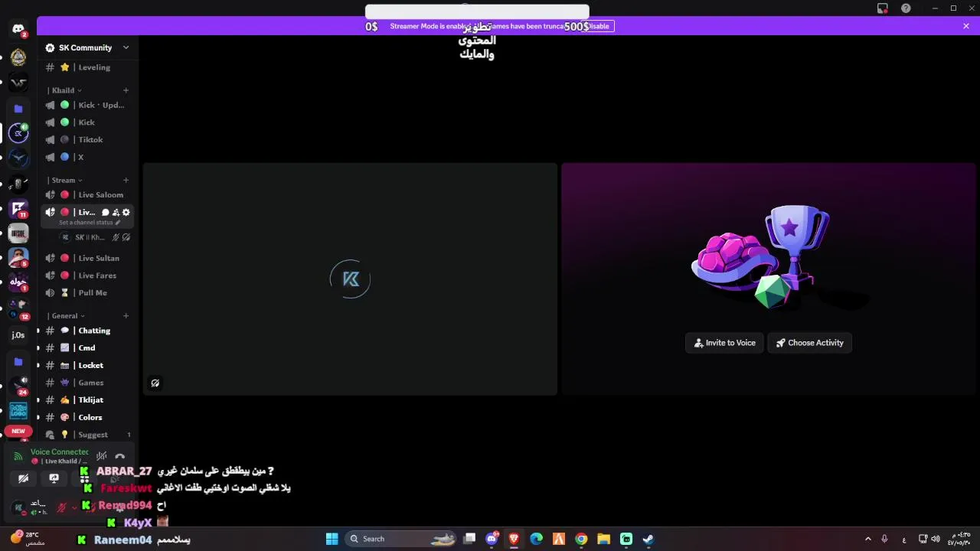
Task: Join the Live Sultan voice channel
Action: coord(87,258)
